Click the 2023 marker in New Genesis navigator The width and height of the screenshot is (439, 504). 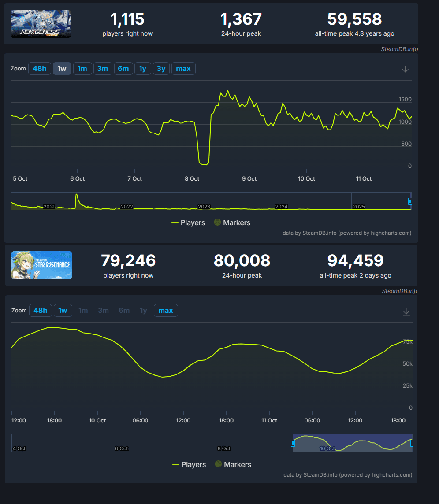204,206
